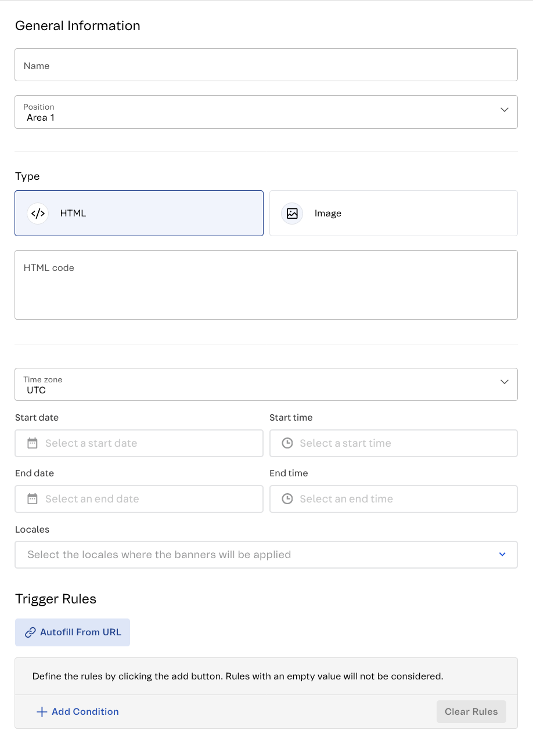Viewport: 533px width, 756px height.
Task: Click the HTML code brackets icon
Action: pos(38,214)
